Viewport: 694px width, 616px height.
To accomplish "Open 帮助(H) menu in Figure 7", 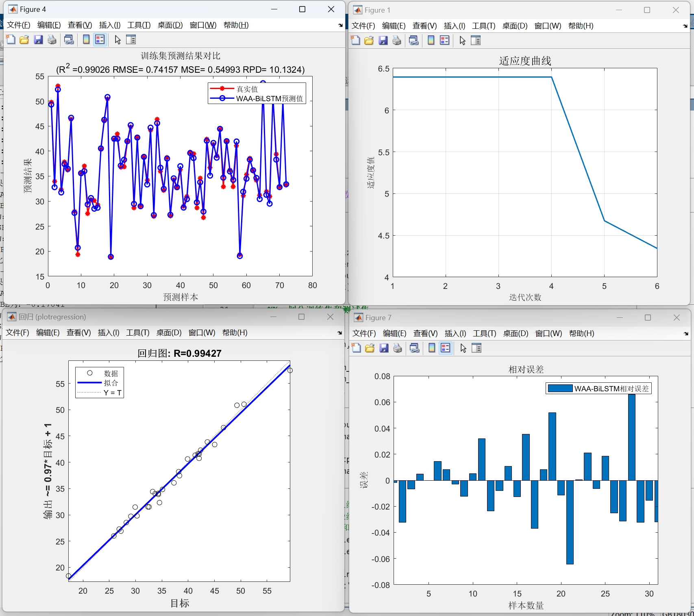I will coord(582,334).
